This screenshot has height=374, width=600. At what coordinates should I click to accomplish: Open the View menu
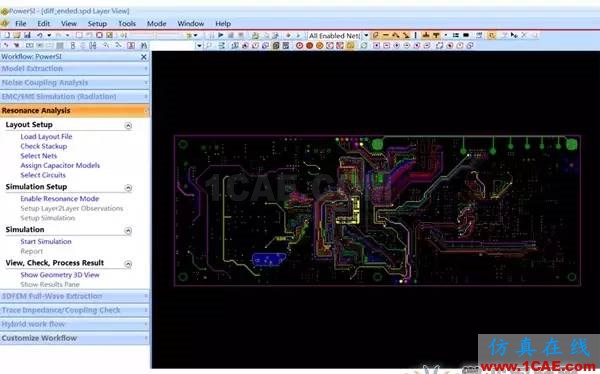coord(69,24)
